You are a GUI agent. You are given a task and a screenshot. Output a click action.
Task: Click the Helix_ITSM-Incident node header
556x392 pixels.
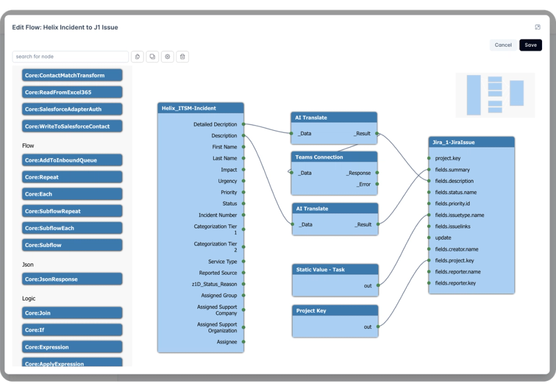pos(201,108)
